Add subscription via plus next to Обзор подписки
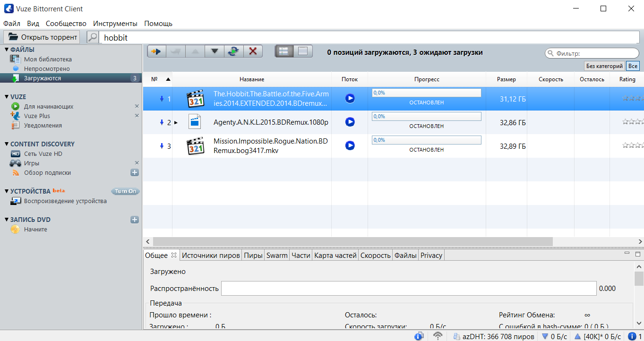 pos(135,172)
